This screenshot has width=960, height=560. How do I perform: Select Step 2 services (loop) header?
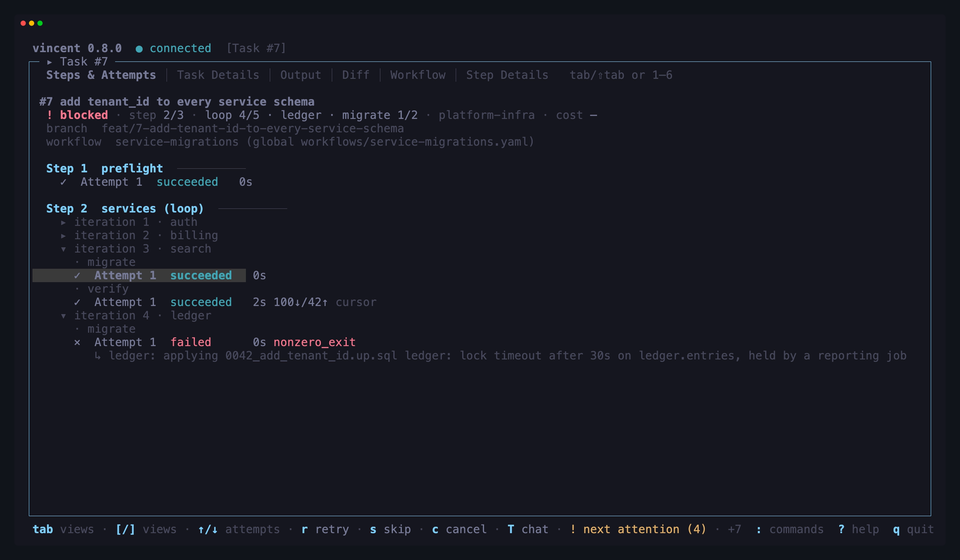[x=125, y=208]
